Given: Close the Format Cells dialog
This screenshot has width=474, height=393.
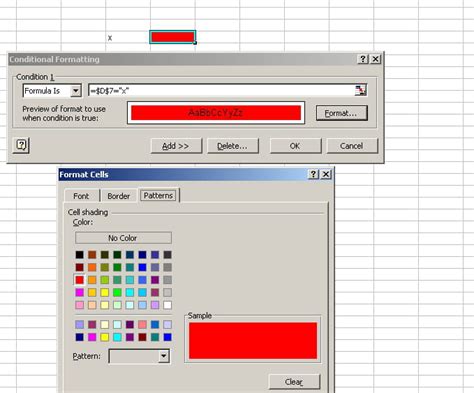Looking at the screenshot, I should 326,174.
